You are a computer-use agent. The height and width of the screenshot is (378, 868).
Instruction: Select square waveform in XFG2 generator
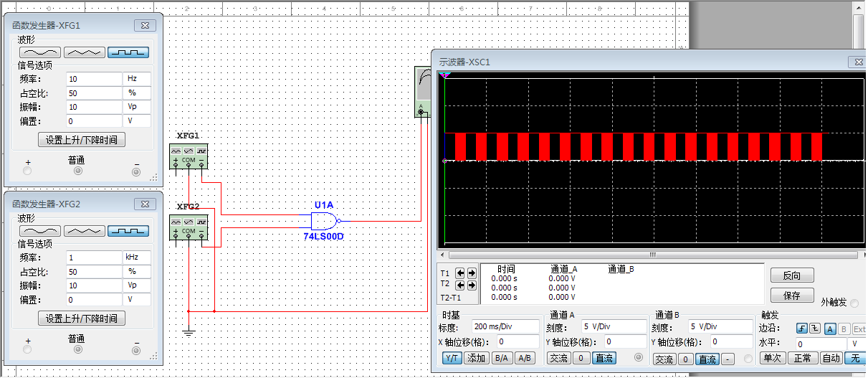click(128, 231)
